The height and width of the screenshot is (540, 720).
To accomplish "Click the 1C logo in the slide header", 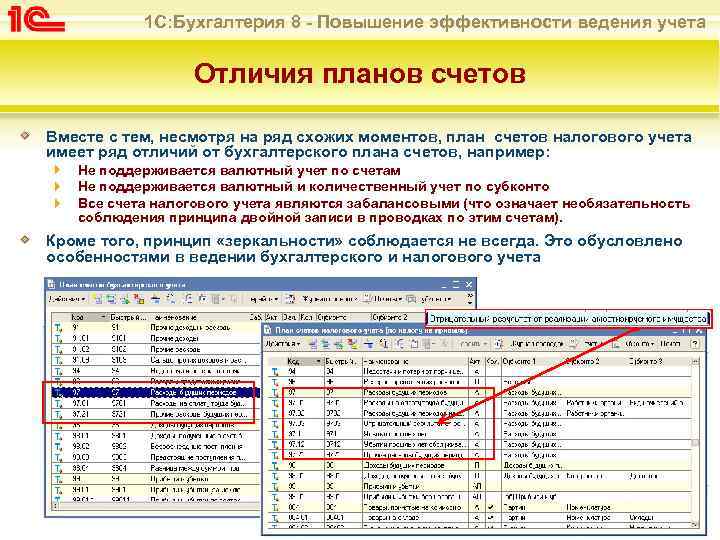I will click(x=34, y=19).
